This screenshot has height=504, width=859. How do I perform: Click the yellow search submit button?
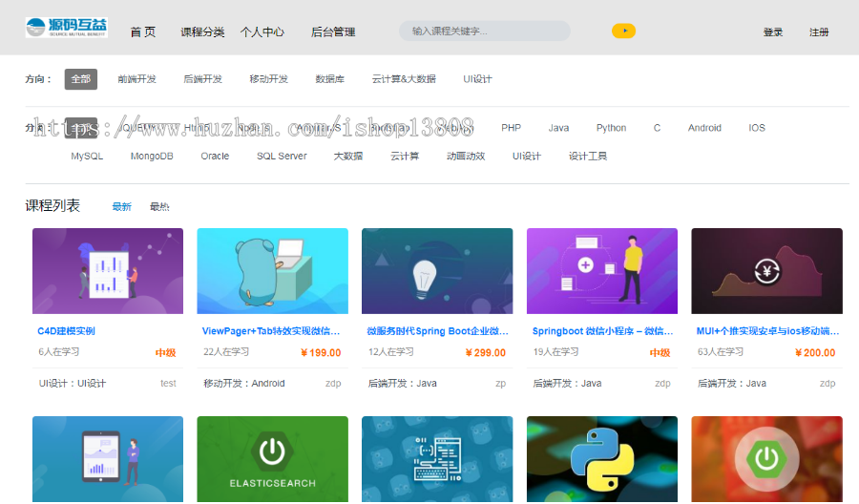pos(623,31)
